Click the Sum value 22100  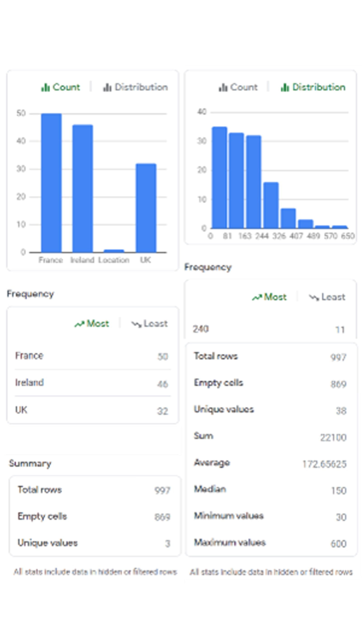333,437
